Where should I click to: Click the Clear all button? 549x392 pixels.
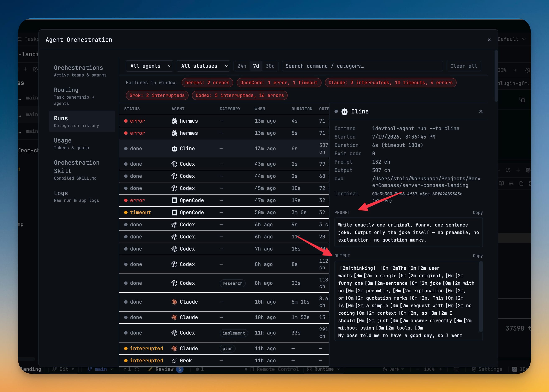point(464,66)
